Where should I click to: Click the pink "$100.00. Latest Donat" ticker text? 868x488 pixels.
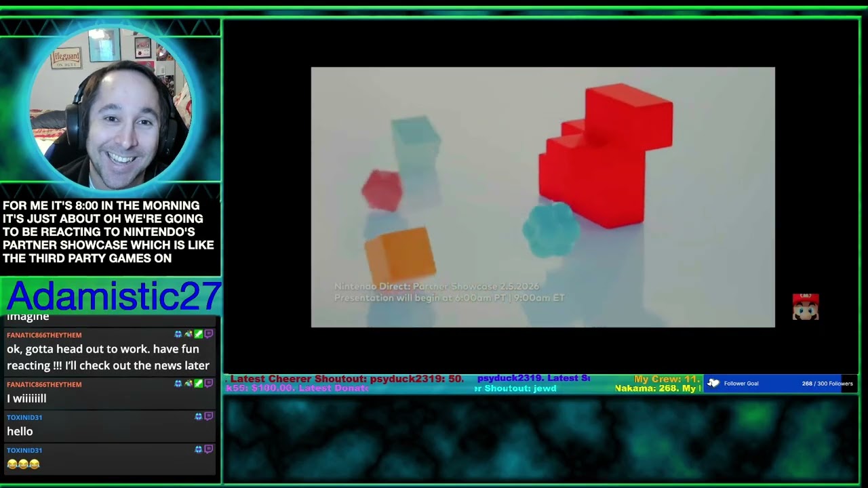tap(309, 388)
